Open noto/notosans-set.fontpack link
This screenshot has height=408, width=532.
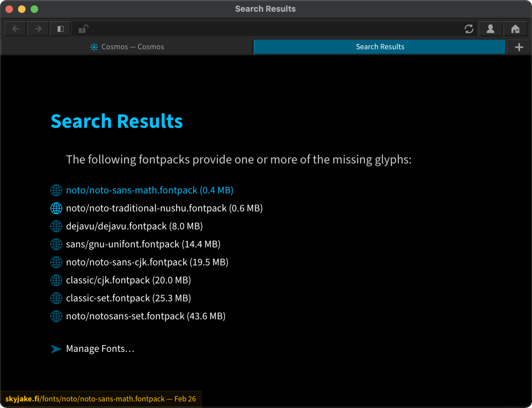[146, 316]
